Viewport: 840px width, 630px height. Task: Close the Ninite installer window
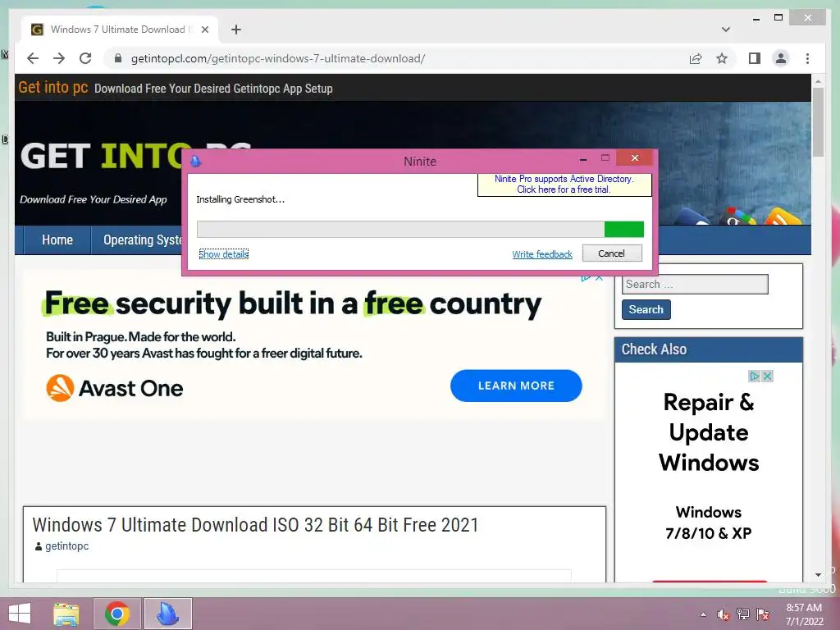[x=634, y=158]
